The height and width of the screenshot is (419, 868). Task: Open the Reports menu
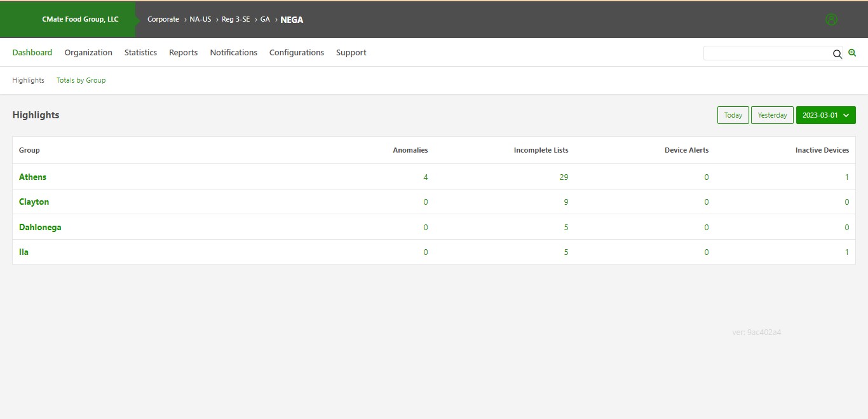pyautogui.click(x=183, y=52)
